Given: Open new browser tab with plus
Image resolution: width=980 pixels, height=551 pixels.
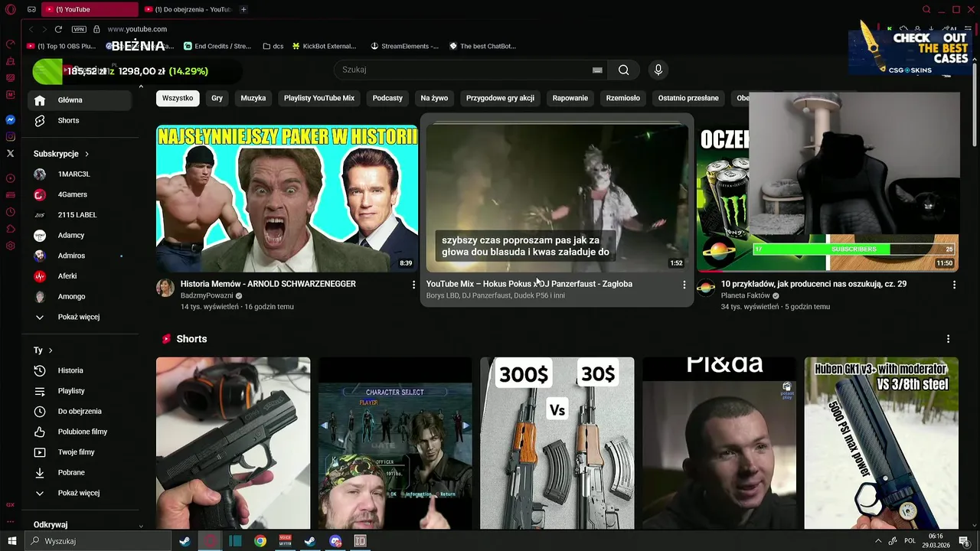Looking at the screenshot, I should 243,9.
